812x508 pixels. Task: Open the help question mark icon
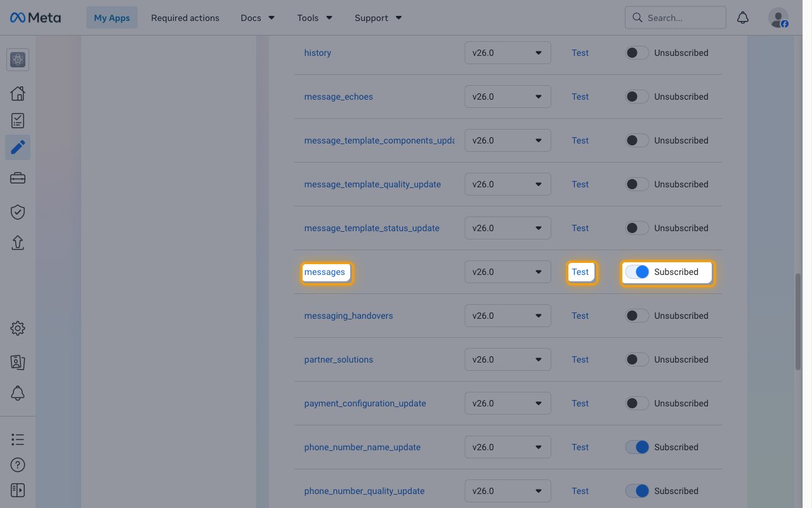pos(18,465)
